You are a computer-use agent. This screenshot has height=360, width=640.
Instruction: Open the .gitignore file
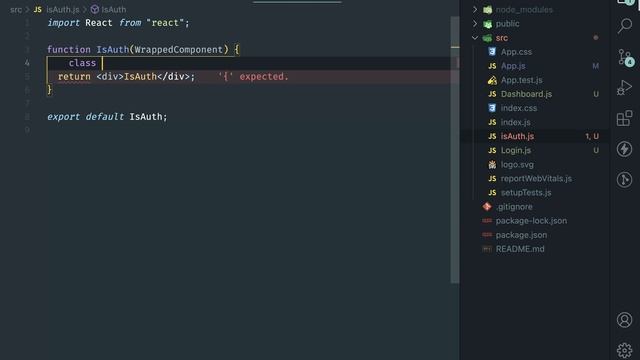pos(514,207)
